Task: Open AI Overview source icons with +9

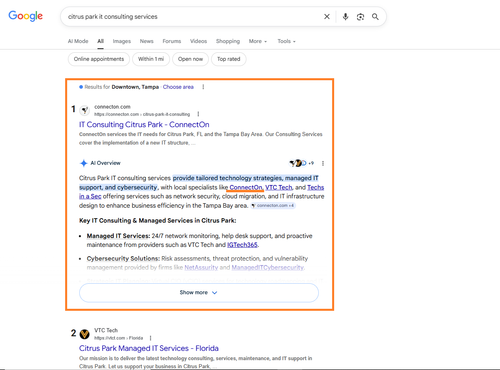Action: 301,163
